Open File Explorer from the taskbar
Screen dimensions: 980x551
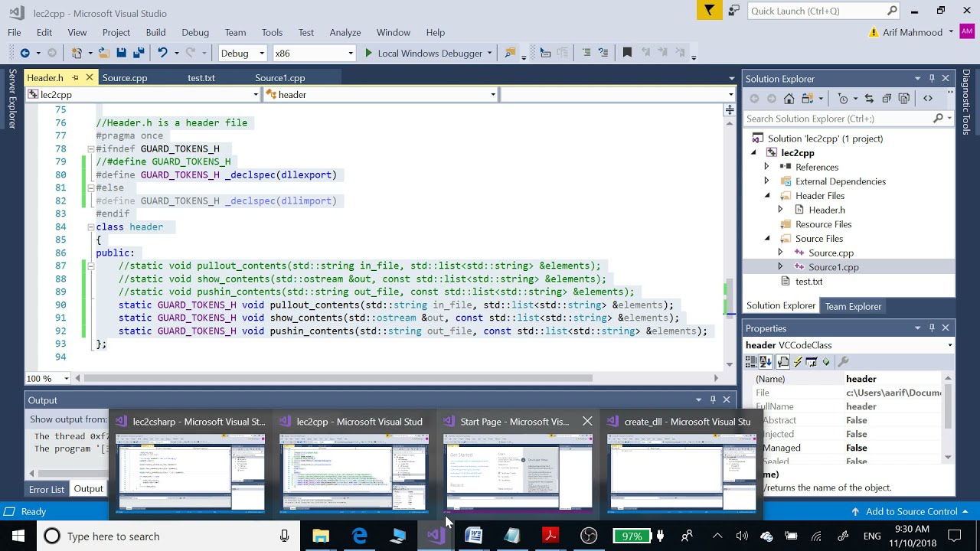coord(321,536)
